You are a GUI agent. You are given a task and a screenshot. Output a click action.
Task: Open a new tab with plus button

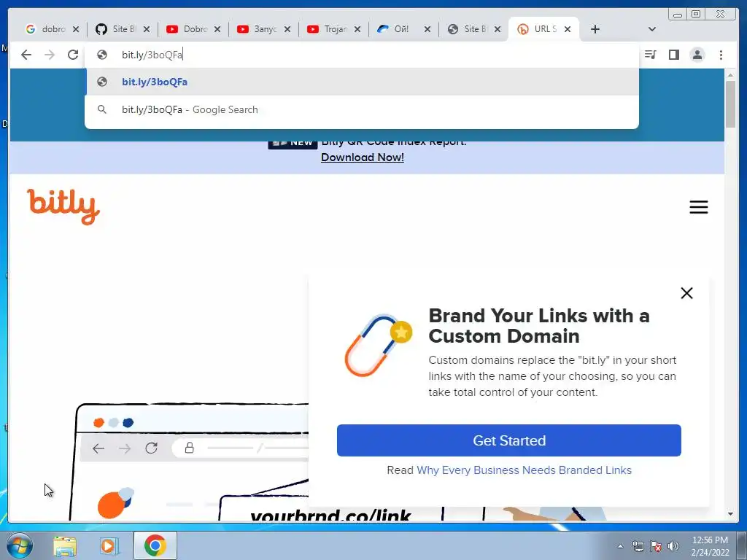tap(595, 29)
